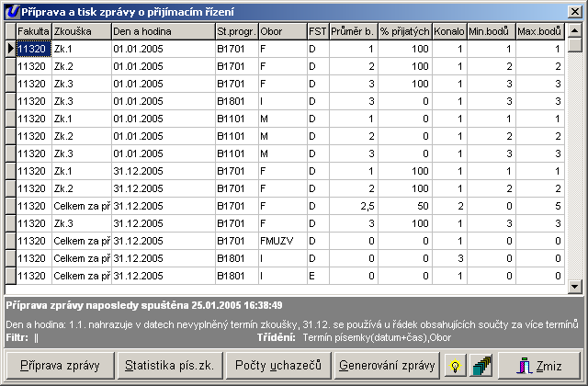Click the Příprava zprávy button
Image resolution: width=588 pixels, height=386 pixels.
pyautogui.click(x=61, y=366)
